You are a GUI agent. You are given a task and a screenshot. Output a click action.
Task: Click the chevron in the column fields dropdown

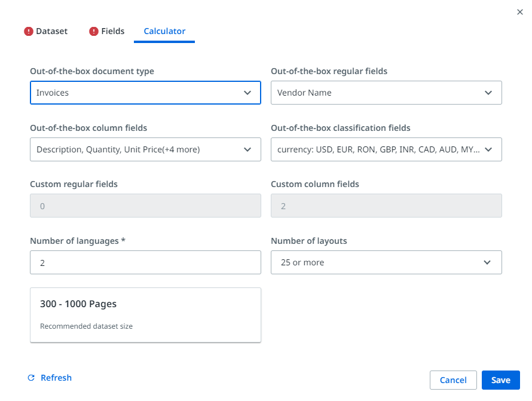pyautogui.click(x=247, y=149)
